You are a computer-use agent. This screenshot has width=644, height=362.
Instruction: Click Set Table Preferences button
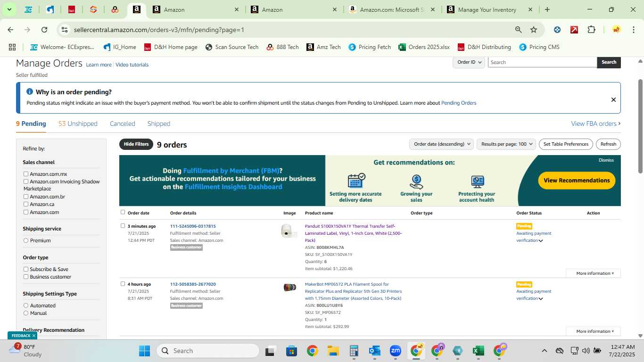pyautogui.click(x=566, y=144)
